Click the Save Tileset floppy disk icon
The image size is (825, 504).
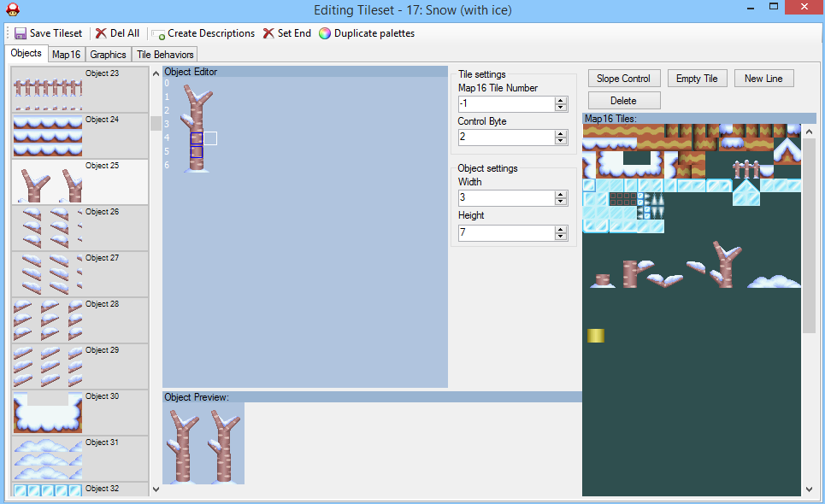click(21, 33)
